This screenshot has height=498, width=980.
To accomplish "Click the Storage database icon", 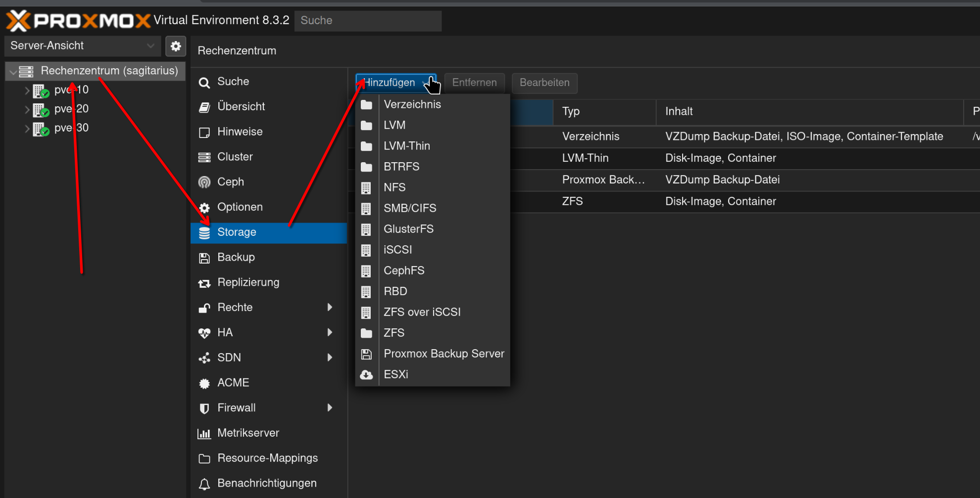I will point(204,232).
